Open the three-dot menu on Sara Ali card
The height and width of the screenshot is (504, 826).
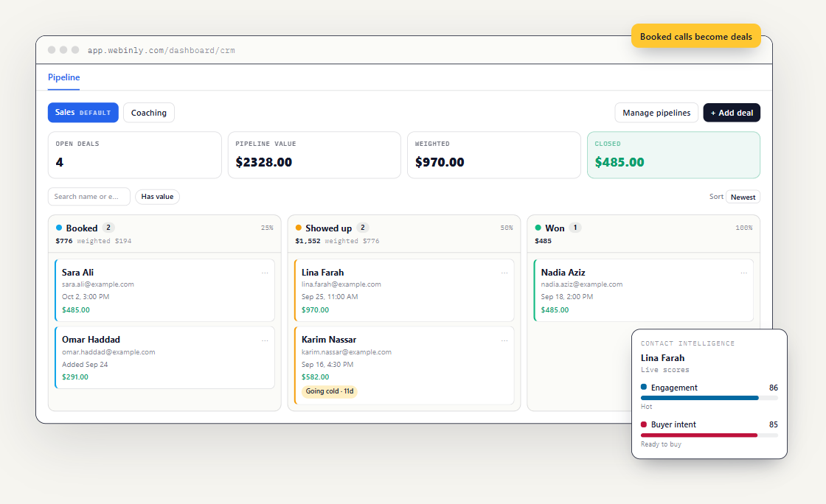click(x=265, y=273)
